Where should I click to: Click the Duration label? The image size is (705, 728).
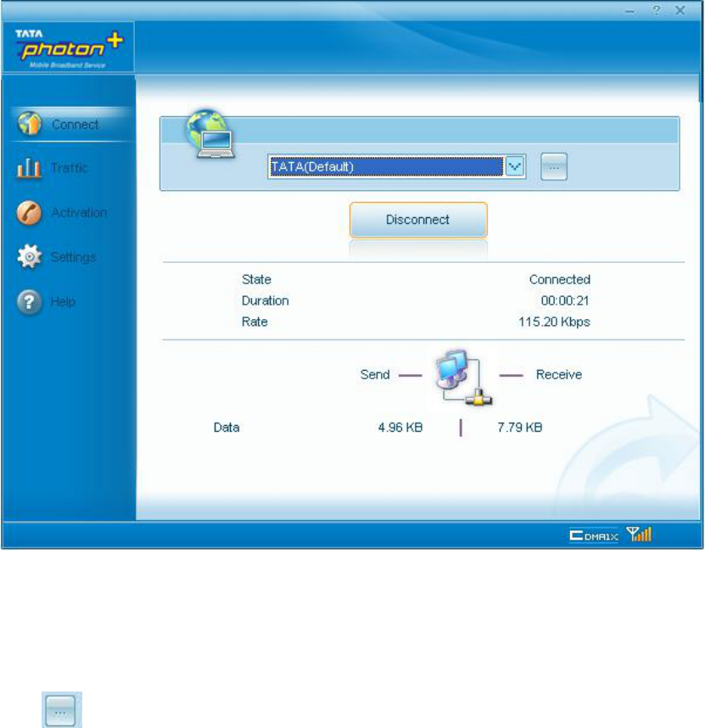pos(265,300)
